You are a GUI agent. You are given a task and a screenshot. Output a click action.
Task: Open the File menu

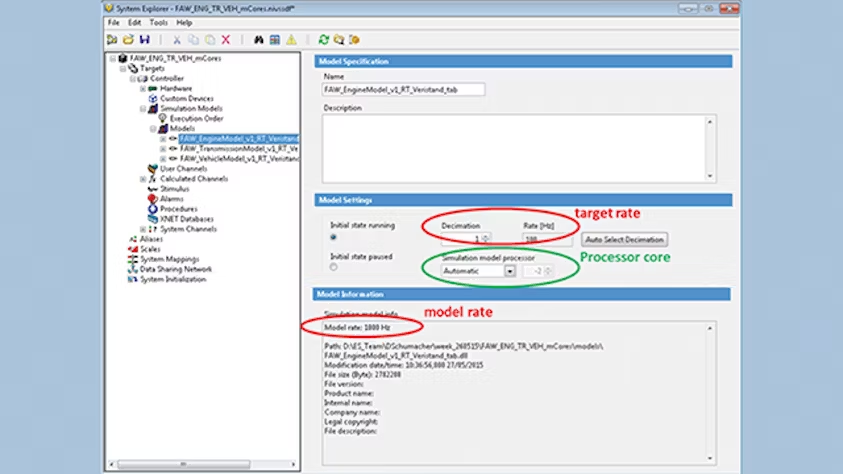[x=113, y=22]
